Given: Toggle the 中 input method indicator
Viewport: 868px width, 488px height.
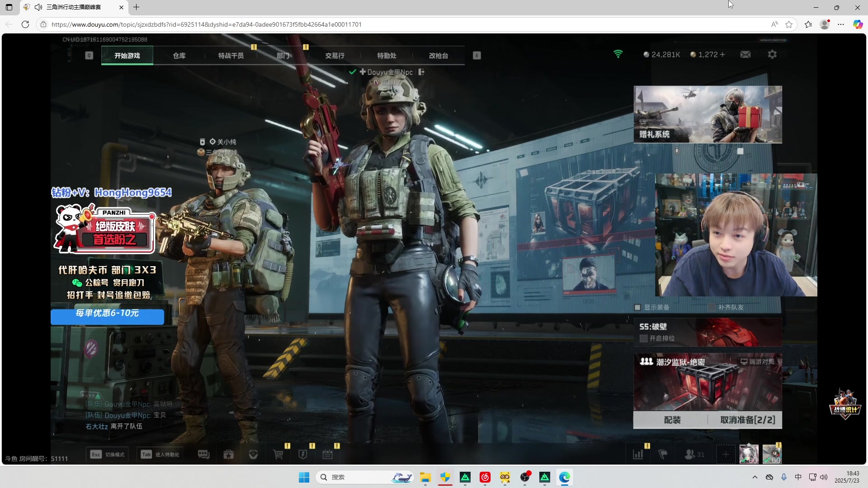Looking at the screenshot, I should tap(798, 477).
